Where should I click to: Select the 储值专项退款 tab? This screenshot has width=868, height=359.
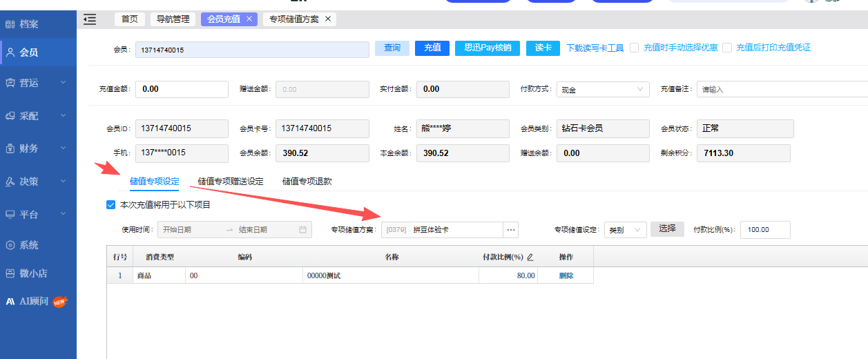click(x=307, y=182)
